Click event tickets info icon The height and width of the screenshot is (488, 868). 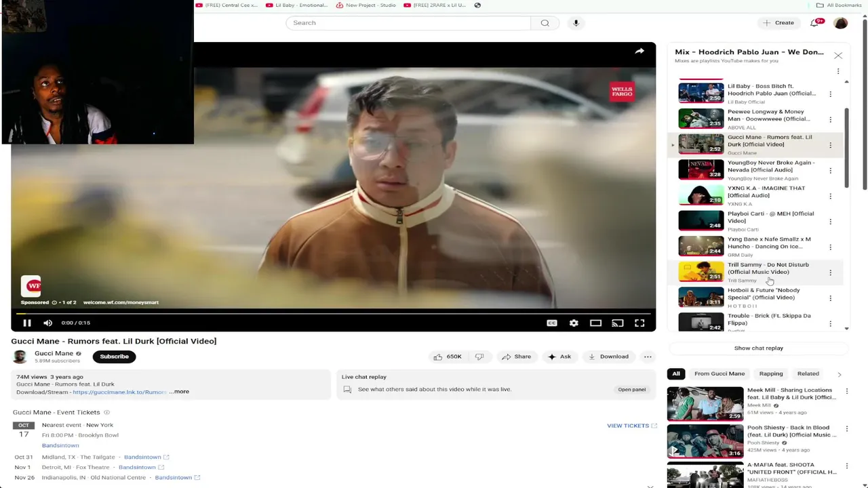[106, 413]
